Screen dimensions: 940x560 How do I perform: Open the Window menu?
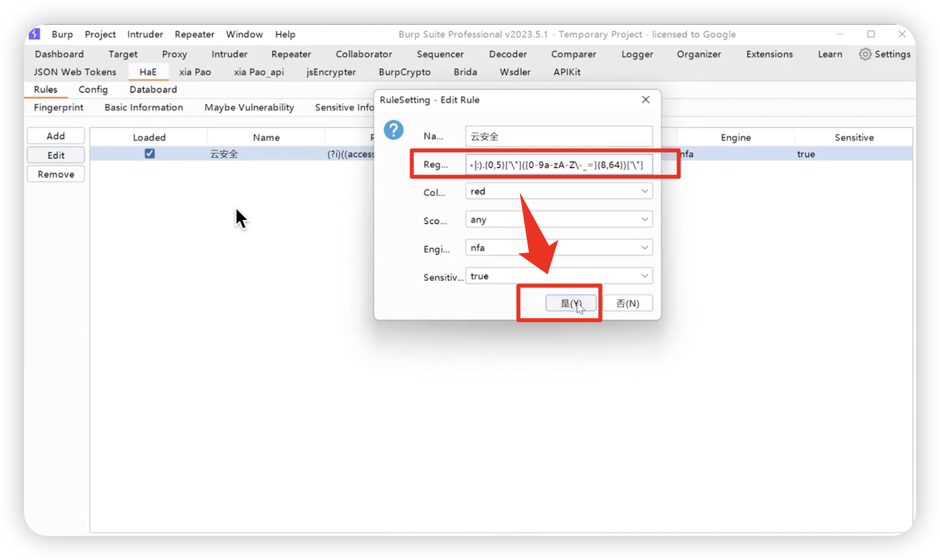(244, 34)
